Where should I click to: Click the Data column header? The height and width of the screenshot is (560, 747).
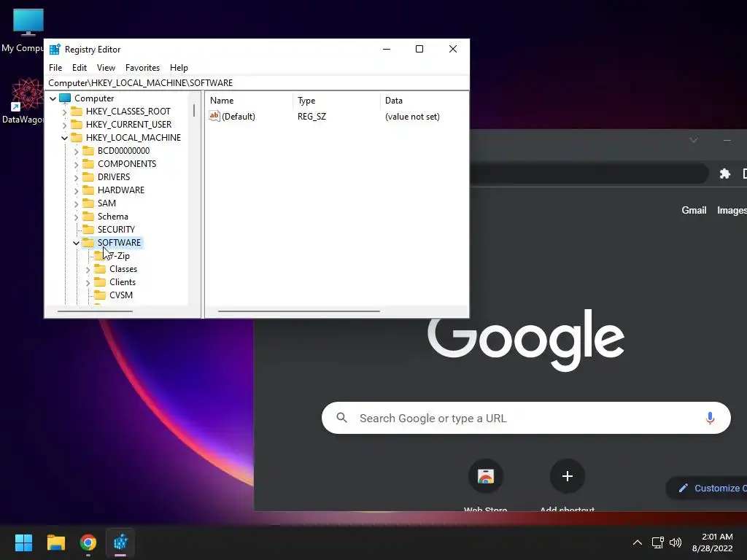[424, 101]
